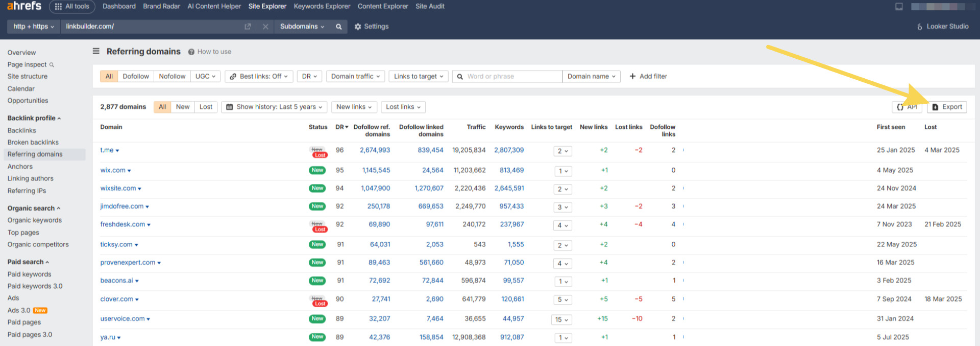980x346 pixels.
Task: Collapse the Backlink profile section
Action: tap(34, 118)
